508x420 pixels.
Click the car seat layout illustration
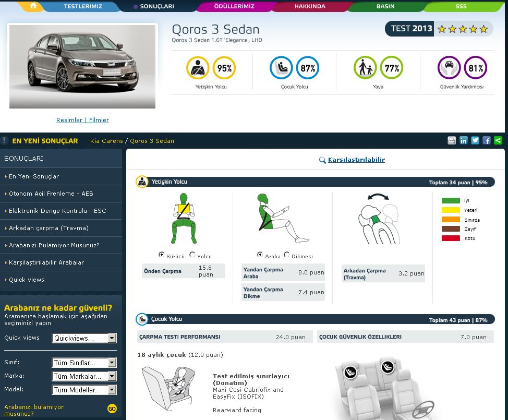385,388
